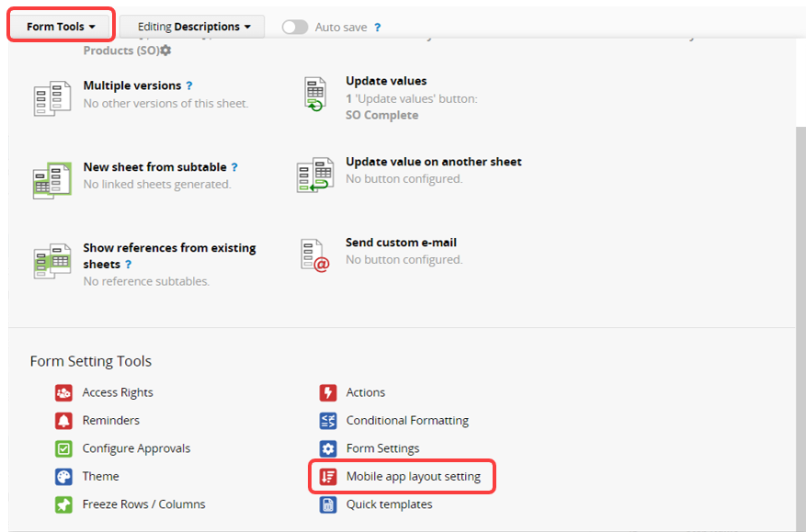Open Multiple versions tool
806x532 pixels.
tap(131, 85)
